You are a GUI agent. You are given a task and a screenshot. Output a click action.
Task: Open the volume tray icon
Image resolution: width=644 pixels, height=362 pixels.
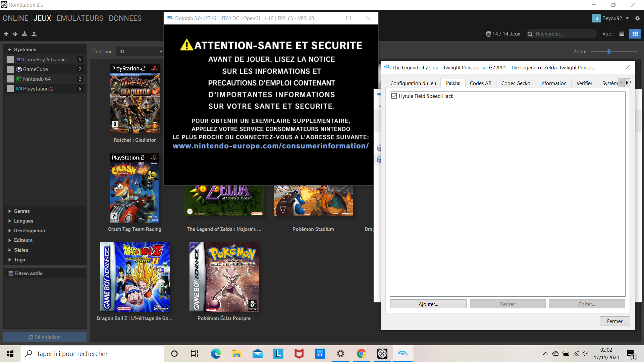(586, 354)
